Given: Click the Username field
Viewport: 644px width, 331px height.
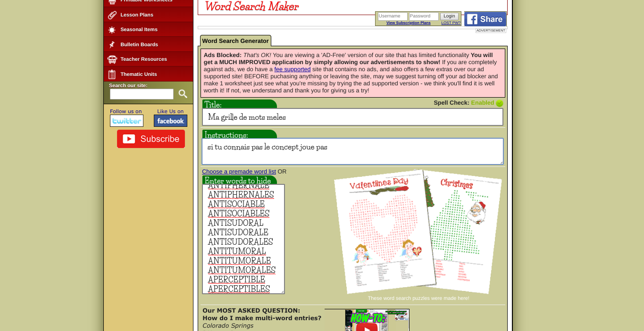Looking at the screenshot, I should pos(393,16).
